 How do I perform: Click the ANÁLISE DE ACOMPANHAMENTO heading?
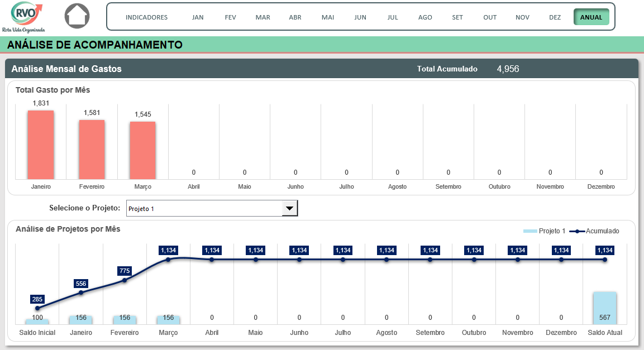coord(95,45)
